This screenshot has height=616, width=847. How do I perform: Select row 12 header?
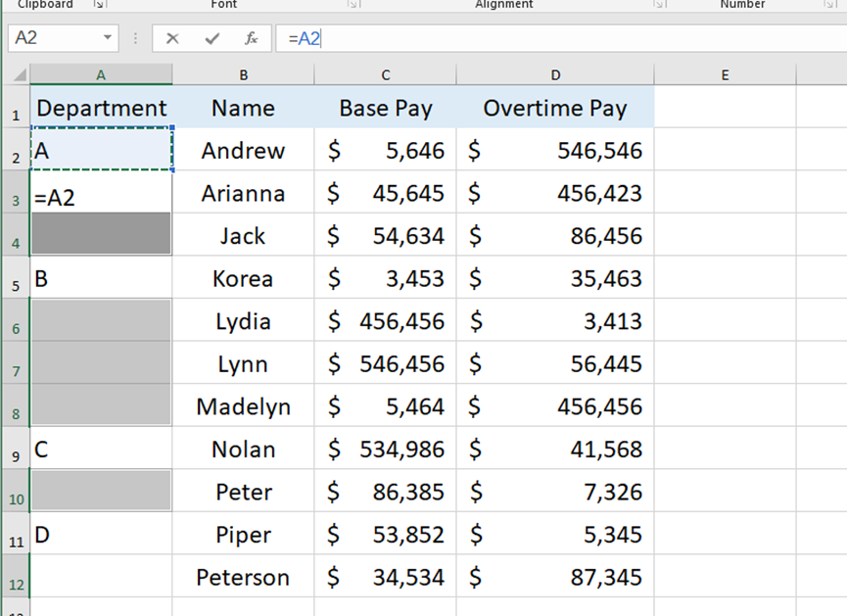(16, 576)
